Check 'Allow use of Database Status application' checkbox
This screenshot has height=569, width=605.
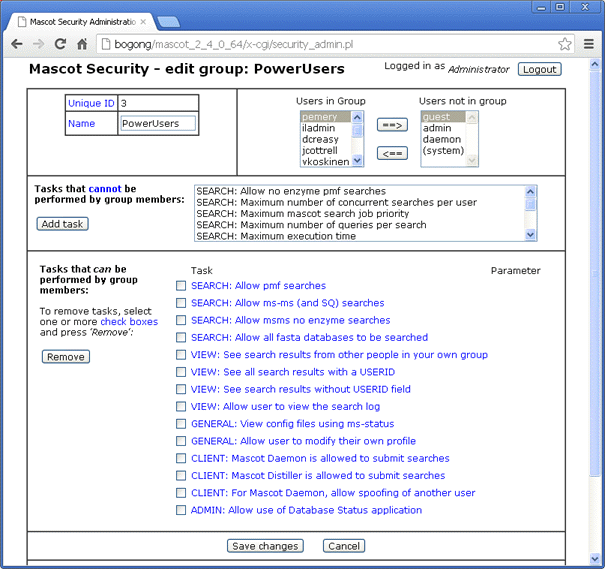(181, 510)
